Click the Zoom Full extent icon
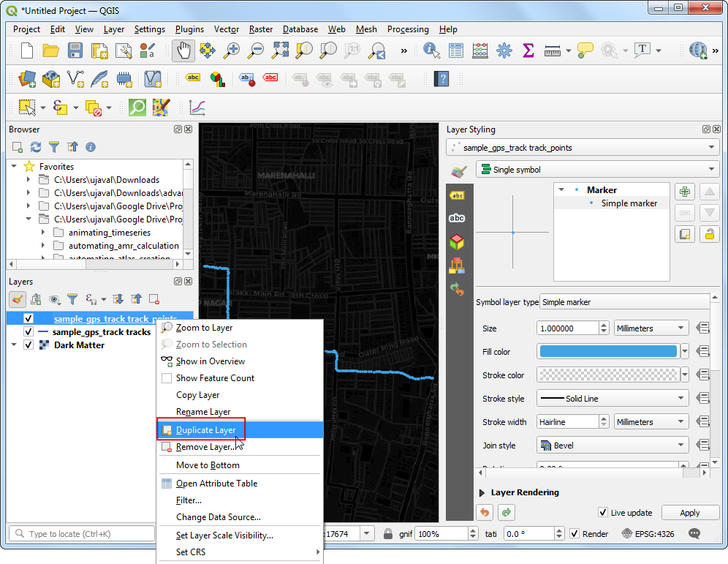The height and width of the screenshot is (564, 728). (x=280, y=50)
